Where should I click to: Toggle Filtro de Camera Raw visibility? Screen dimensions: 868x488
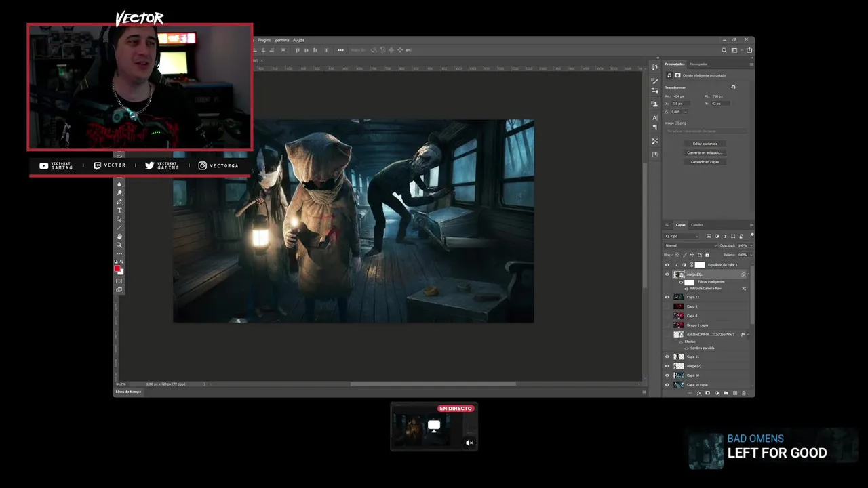pos(686,289)
